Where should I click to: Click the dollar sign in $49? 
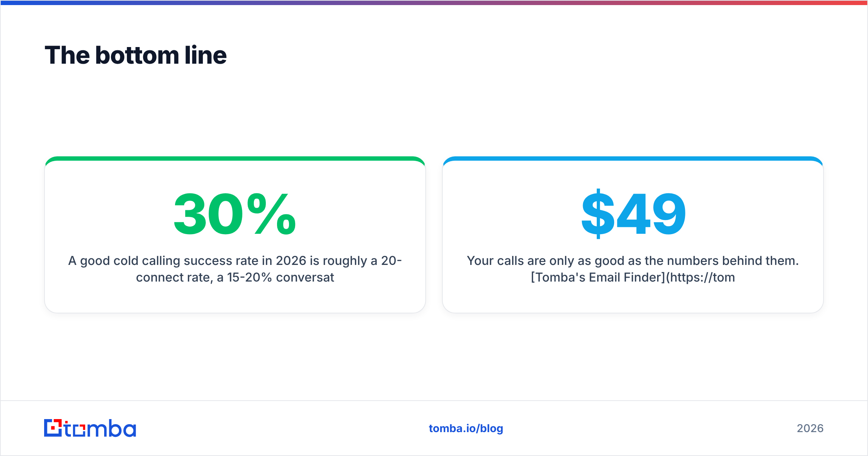pos(598,214)
